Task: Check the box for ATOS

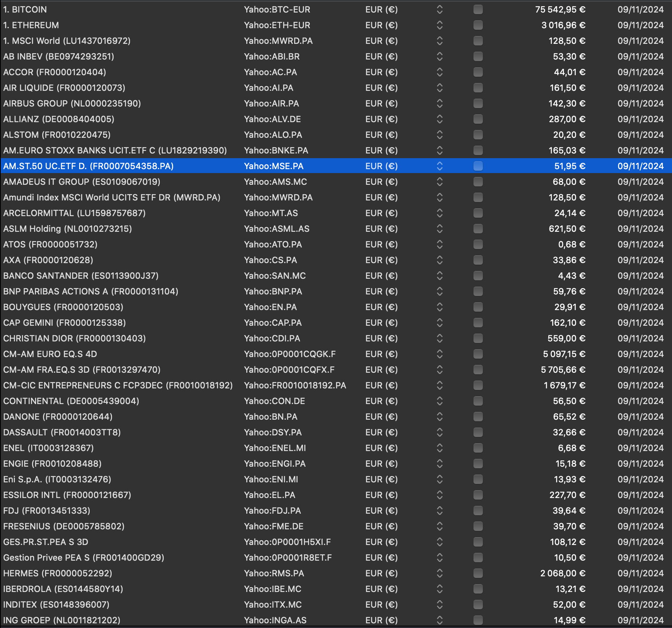Action: (478, 244)
